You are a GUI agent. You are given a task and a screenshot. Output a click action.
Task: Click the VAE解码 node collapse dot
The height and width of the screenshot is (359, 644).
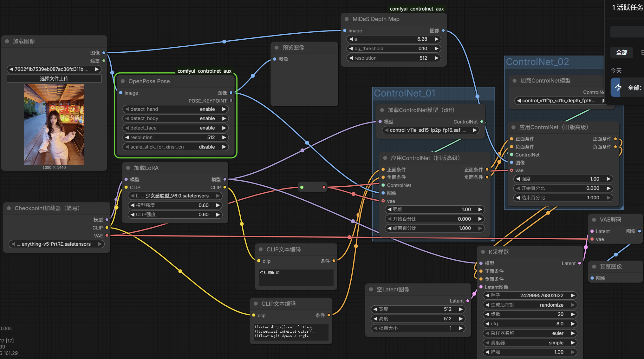594,220
